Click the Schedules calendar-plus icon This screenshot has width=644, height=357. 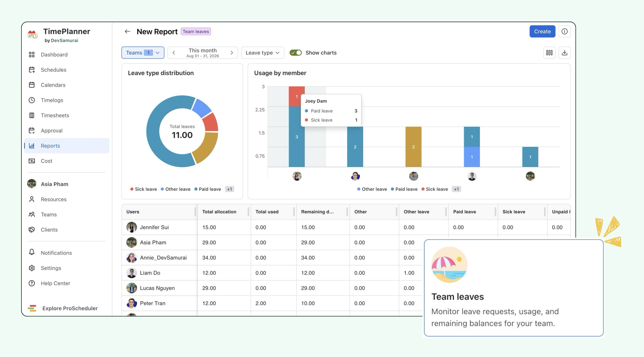(x=32, y=70)
